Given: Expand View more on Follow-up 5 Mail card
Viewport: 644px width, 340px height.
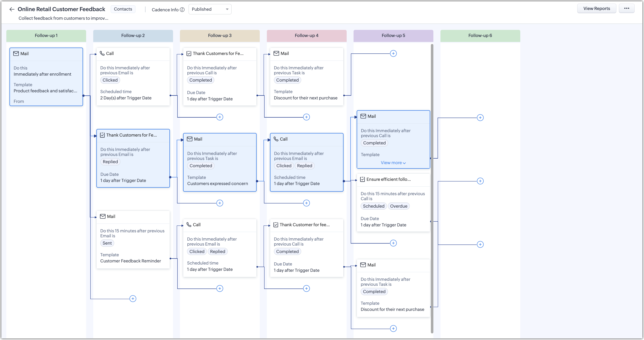Looking at the screenshot, I should tap(393, 163).
